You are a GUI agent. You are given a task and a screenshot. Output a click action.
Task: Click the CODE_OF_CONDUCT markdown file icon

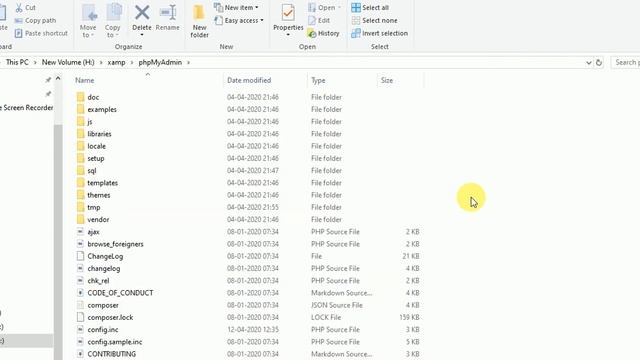pos(80,293)
